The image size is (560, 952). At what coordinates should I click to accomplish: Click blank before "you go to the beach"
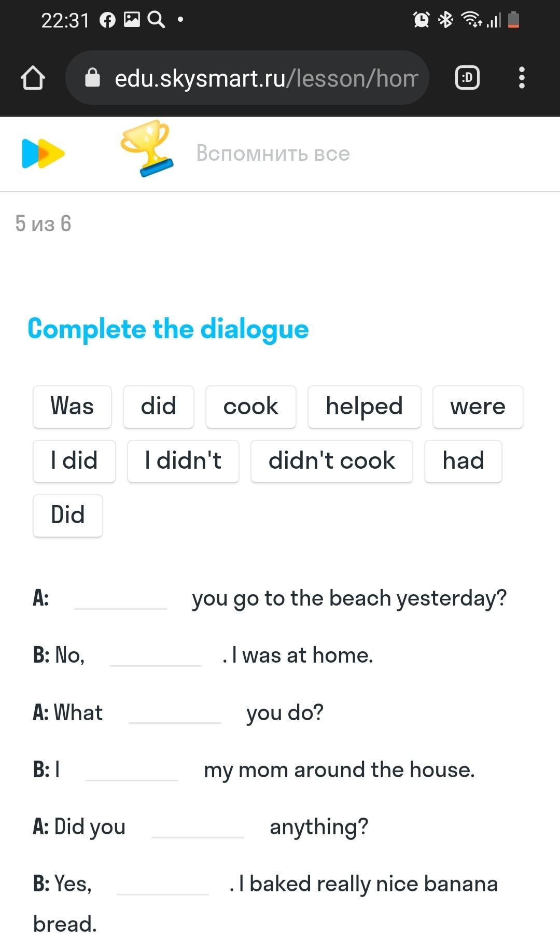point(120,599)
